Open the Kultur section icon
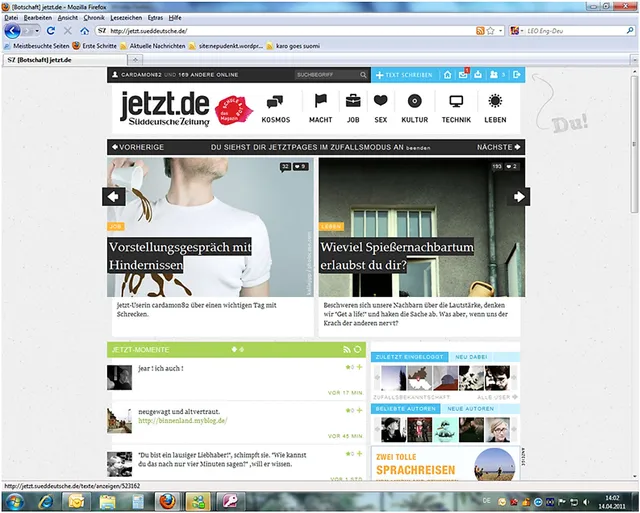 pyautogui.click(x=414, y=102)
